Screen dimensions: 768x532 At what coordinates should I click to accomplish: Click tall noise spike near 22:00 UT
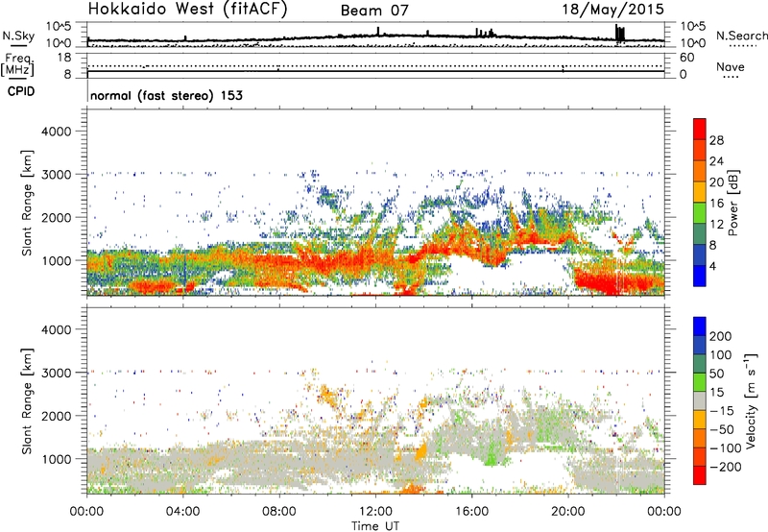pyautogui.click(x=619, y=34)
